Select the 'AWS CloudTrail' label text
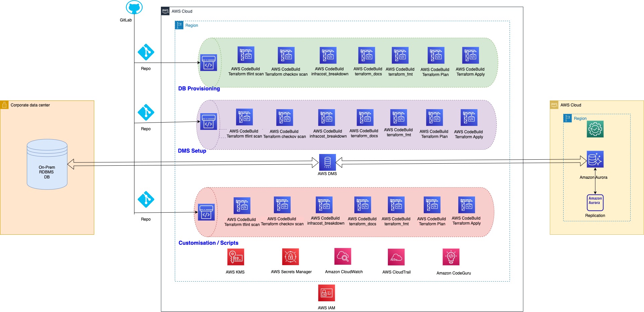 [x=397, y=272]
